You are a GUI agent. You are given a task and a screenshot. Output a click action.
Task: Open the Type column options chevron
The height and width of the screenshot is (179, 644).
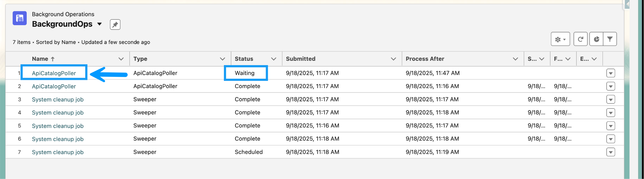223,59
